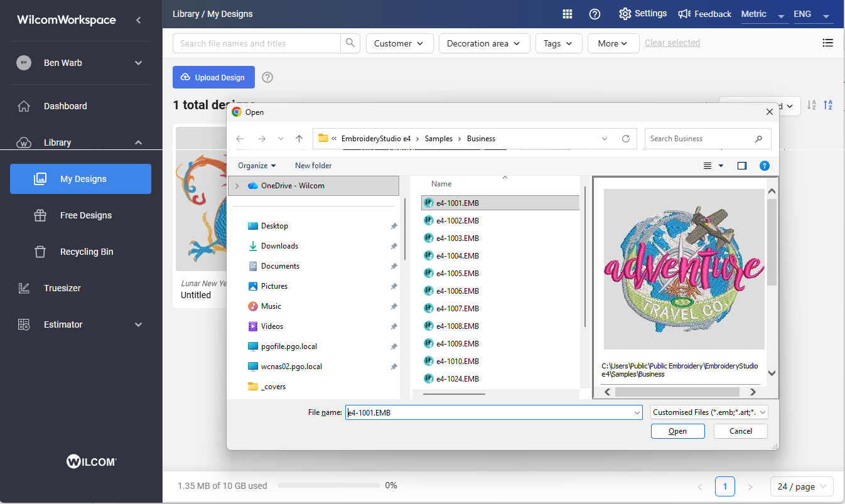Click the Cancel button in dialog
Image resolution: width=845 pixels, height=504 pixels.
click(x=741, y=431)
